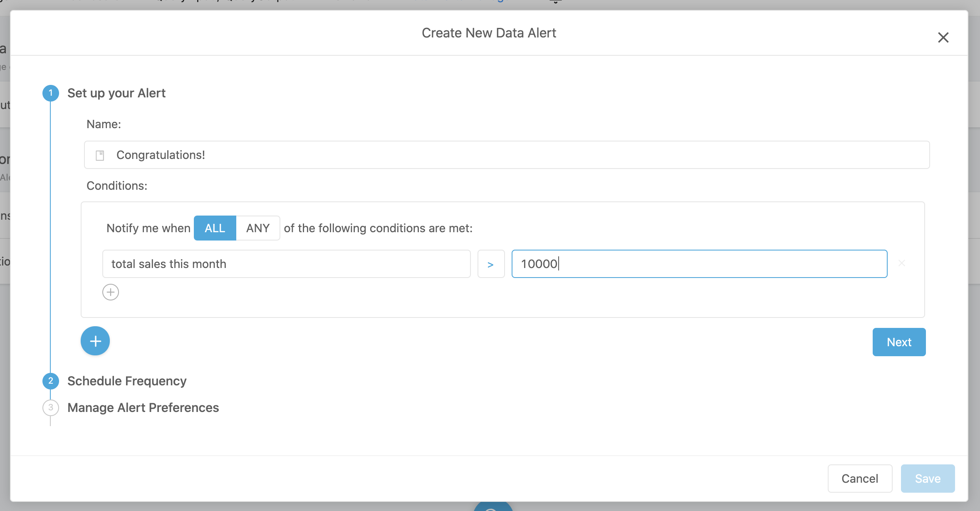Remove the total sales condition row

point(901,263)
